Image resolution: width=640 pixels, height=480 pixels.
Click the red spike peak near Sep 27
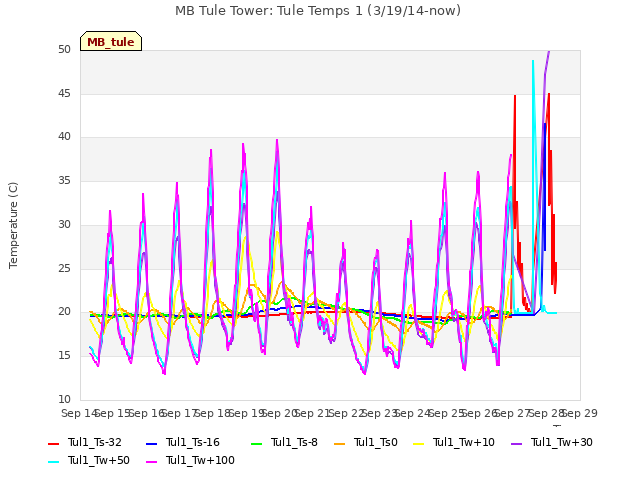coord(515,96)
